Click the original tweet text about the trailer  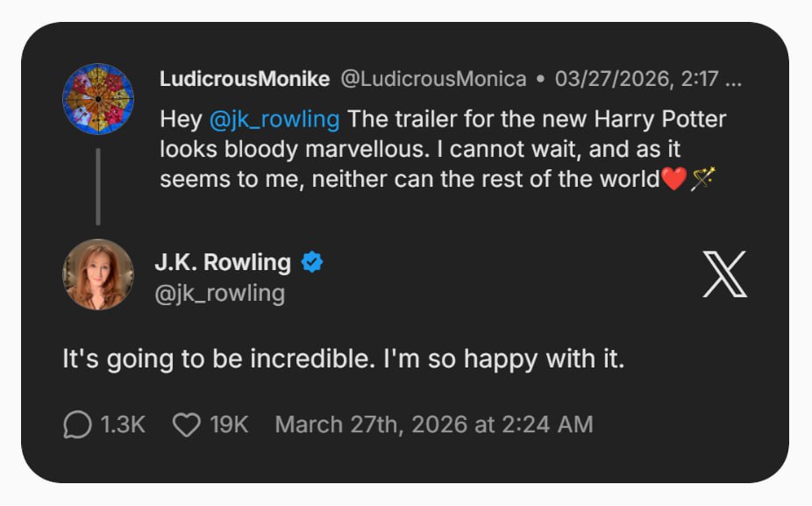coord(444,149)
